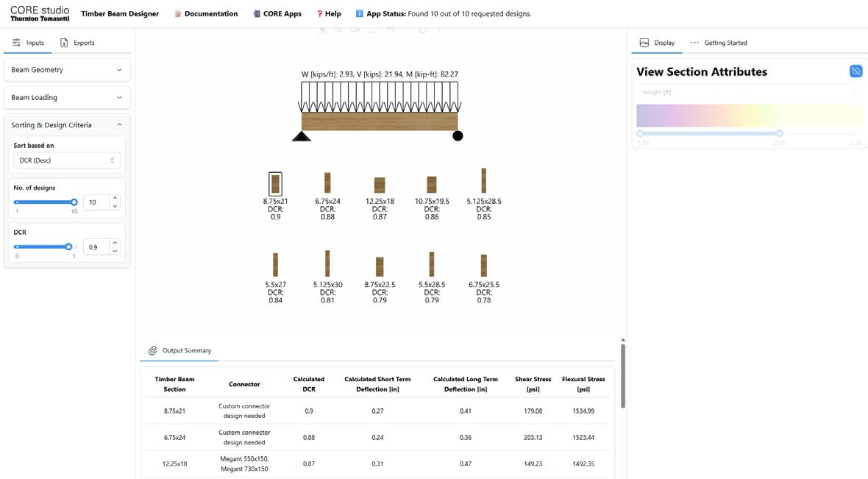
Task: Increase the DCR stepper value
Action: click(x=115, y=243)
